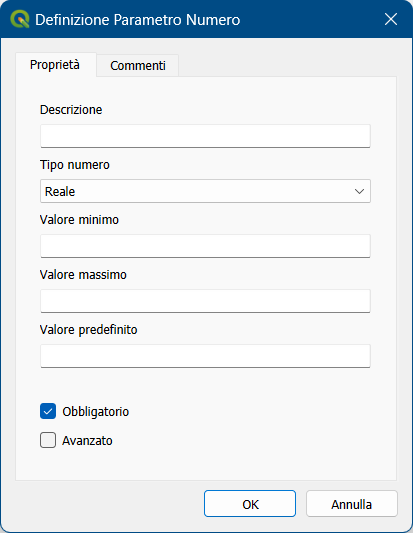
Task: Focus the Valore predefinito field
Action: (205, 356)
